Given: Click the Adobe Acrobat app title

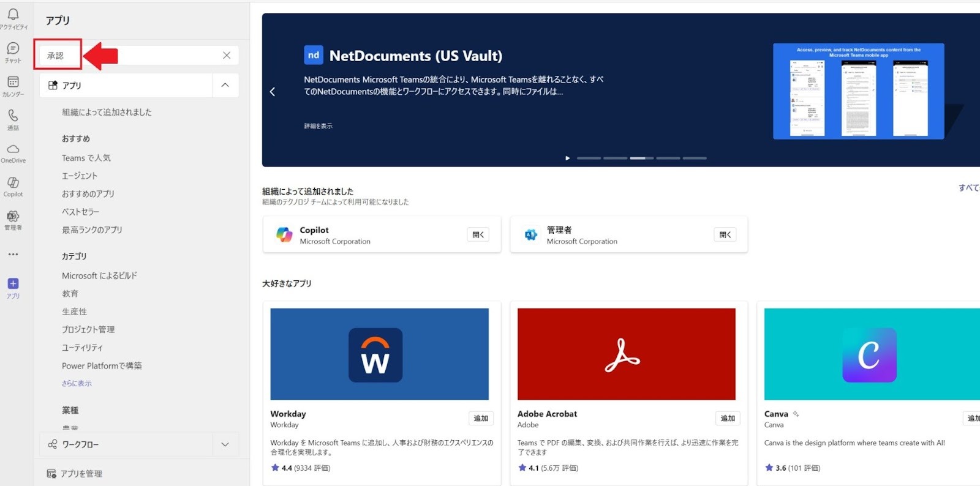Looking at the screenshot, I should 547,414.
